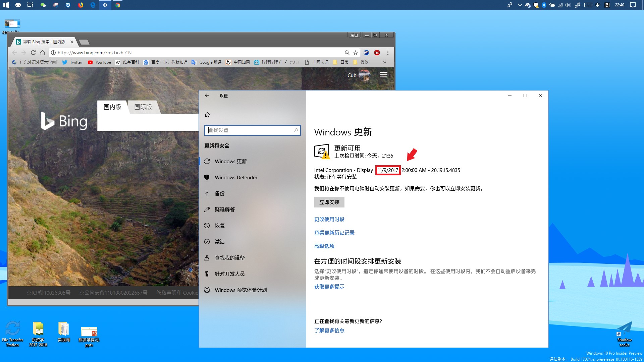Open Task View from the taskbar
Screen dimensions: 644x362
(x=30, y=5)
